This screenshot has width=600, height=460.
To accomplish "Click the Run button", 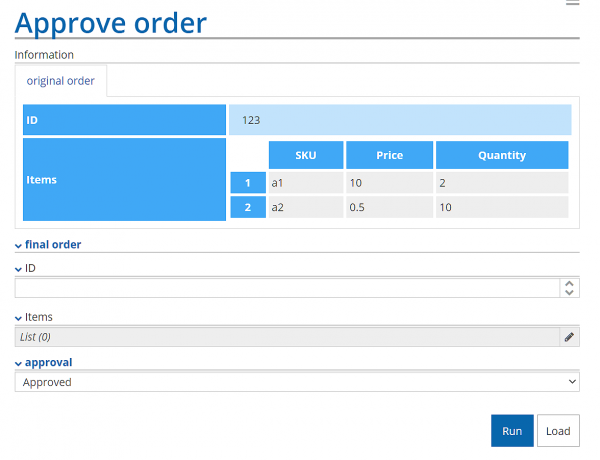I will (x=512, y=431).
